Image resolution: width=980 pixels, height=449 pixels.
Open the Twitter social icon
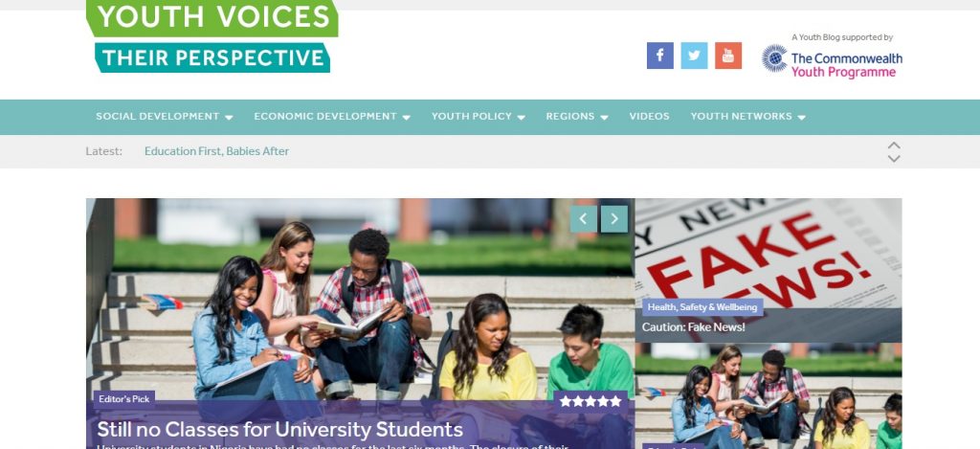tap(695, 56)
